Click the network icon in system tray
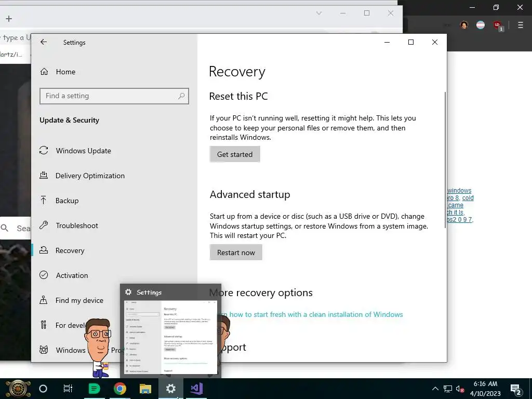Image resolution: width=532 pixels, height=399 pixels. pos(447,389)
